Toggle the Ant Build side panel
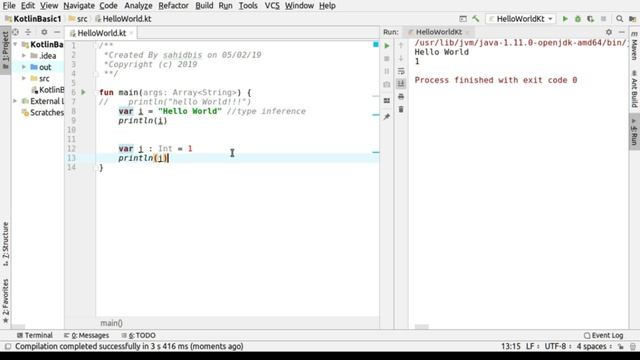The width and height of the screenshot is (640, 360). [x=634, y=89]
